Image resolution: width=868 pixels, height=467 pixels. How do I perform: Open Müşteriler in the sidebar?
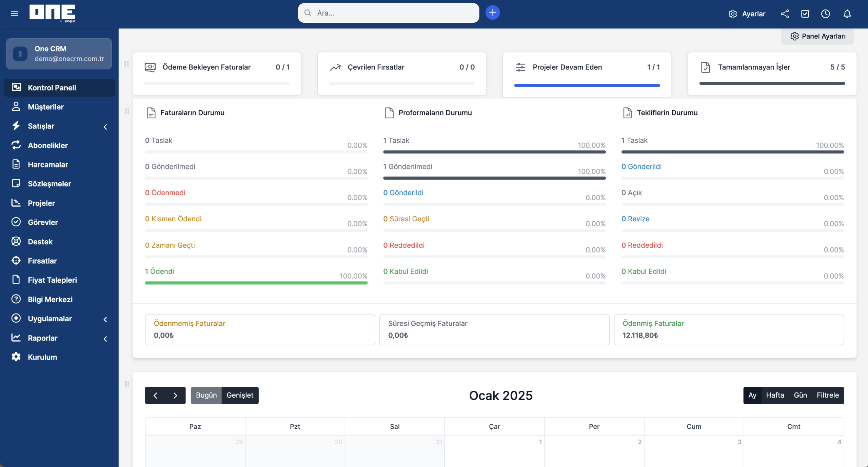click(x=46, y=107)
